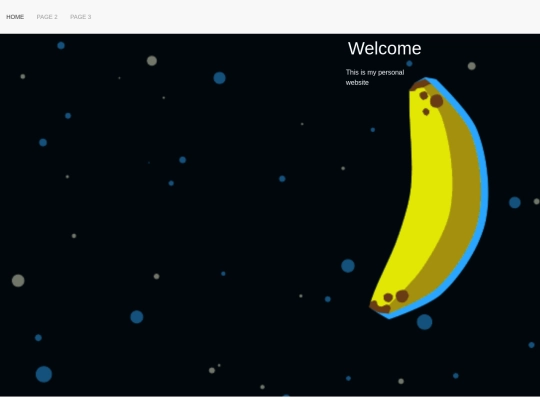Click the Welcome heading
This screenshot has width=540, height=405.
pos(384,48)
